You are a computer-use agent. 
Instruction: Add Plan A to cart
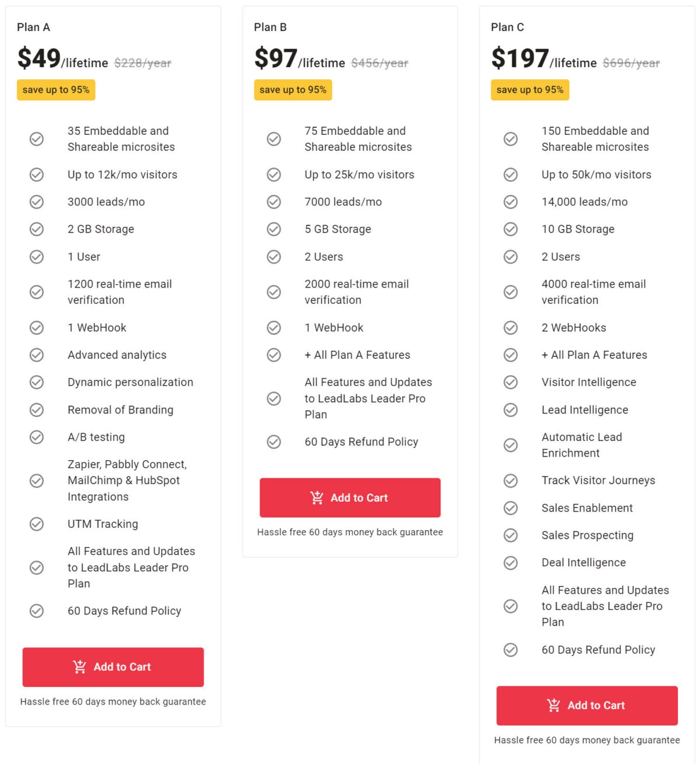113,667
